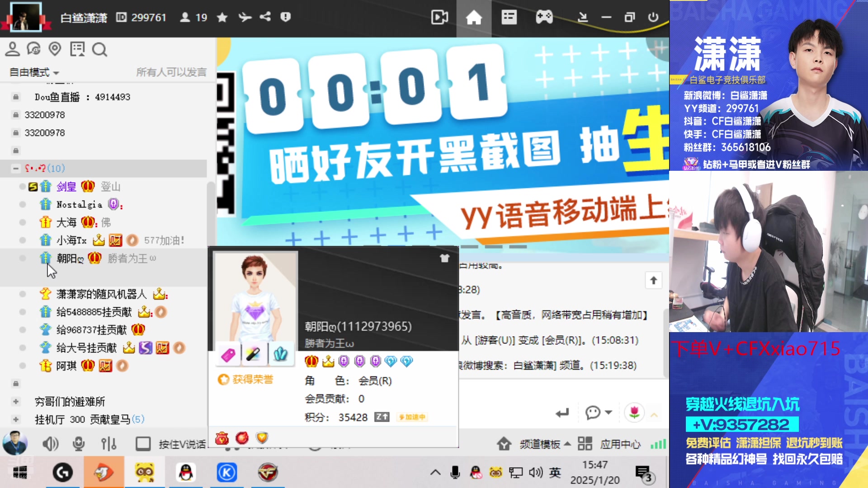Open the notice board icon in sidebar

point(77,49)
